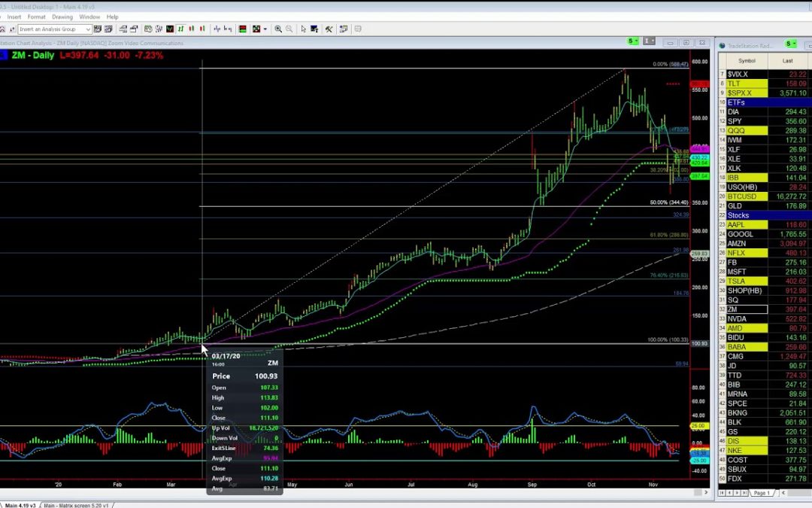The height and width of the screenshot is (508, 812).
Task: Click the Zoom In magnifier icon
Action: coord(278,29)
